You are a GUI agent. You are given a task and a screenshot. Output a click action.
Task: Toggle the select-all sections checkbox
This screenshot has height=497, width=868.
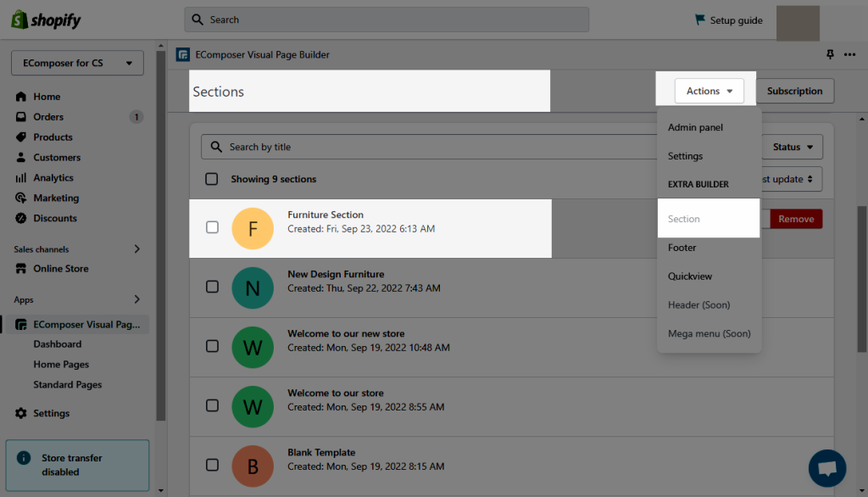point(211,179)
